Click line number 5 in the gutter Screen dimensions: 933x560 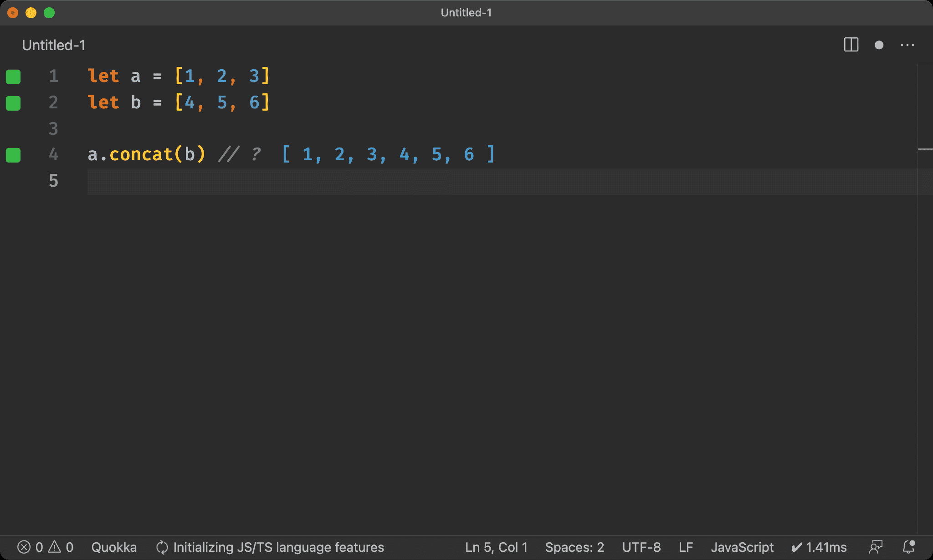click(54, 181)
